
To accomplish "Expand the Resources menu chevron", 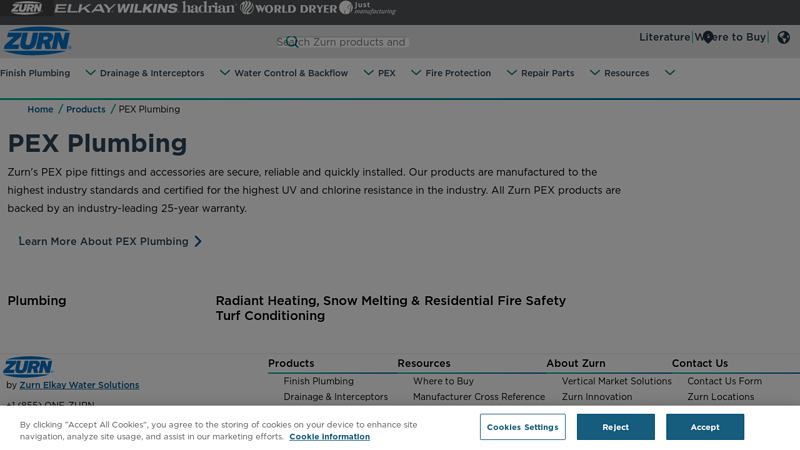I will coord(669,72).
